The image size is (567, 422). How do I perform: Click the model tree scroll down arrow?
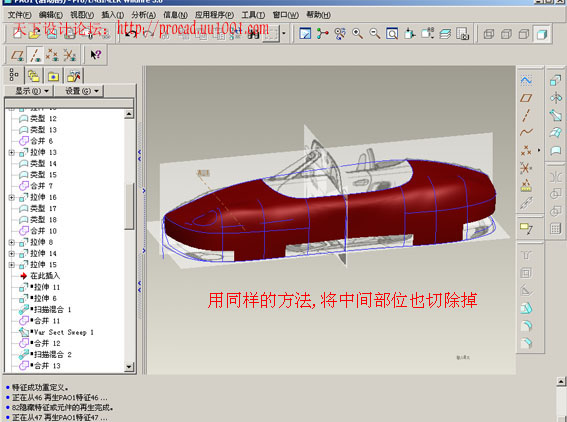129,367
